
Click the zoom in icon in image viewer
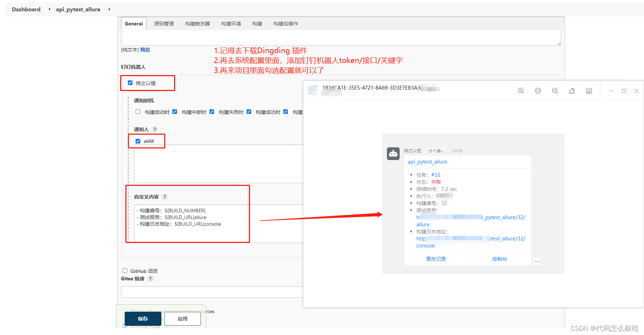point(521,91)
